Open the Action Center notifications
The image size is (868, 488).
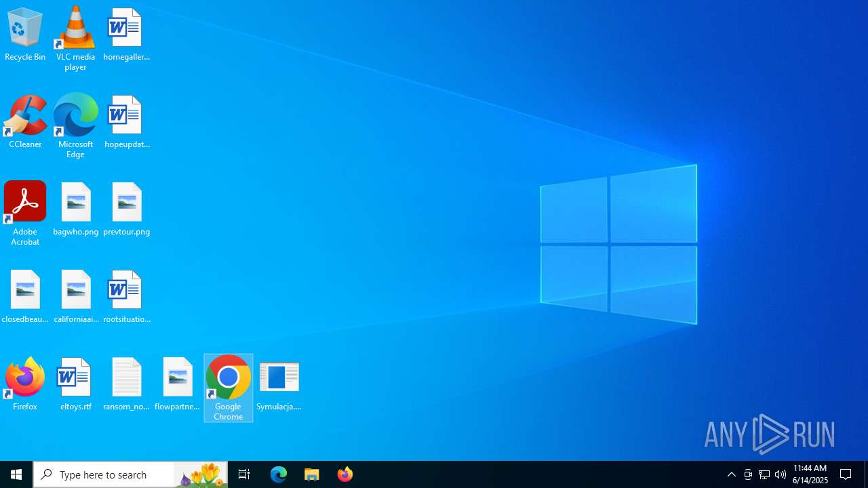point(846,474)
